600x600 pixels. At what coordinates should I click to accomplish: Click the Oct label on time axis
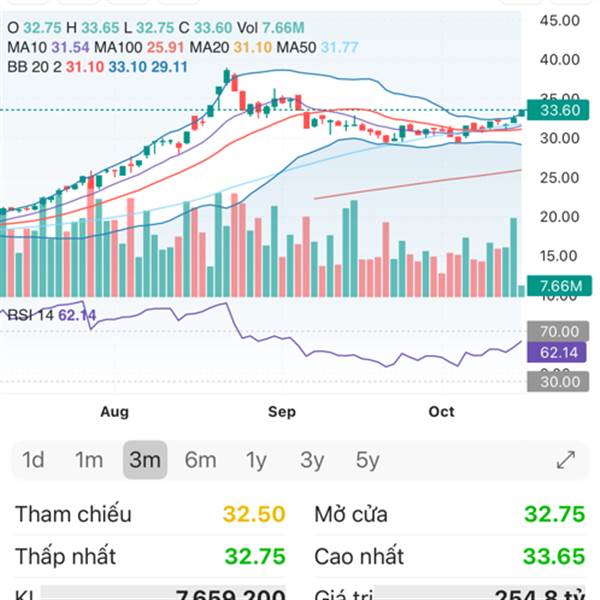pyautogui.click(x=442, y=412)
